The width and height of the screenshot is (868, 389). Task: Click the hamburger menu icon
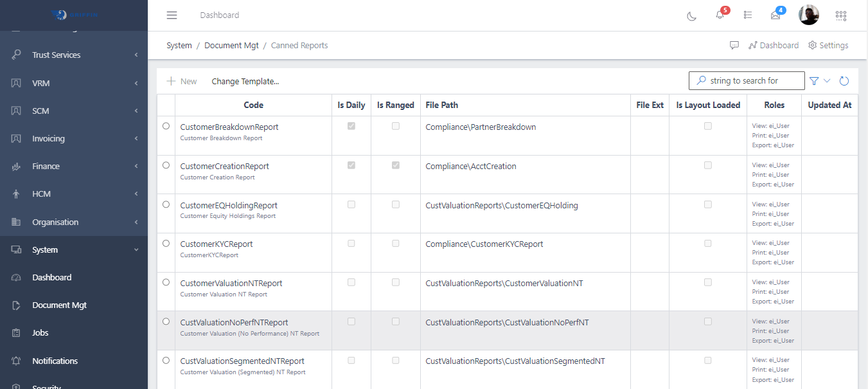[172, 15]
